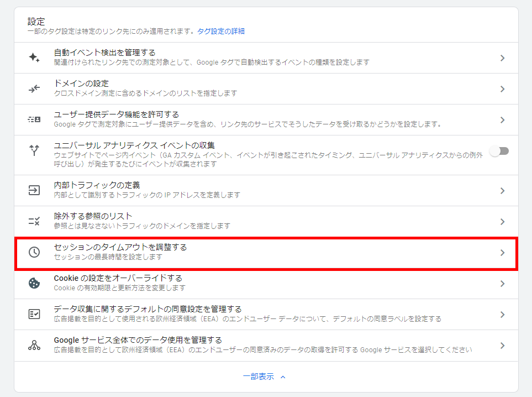
Task: Open chevron for データ収集に関するデフォルトの同意設定
Action: (503, 315)
